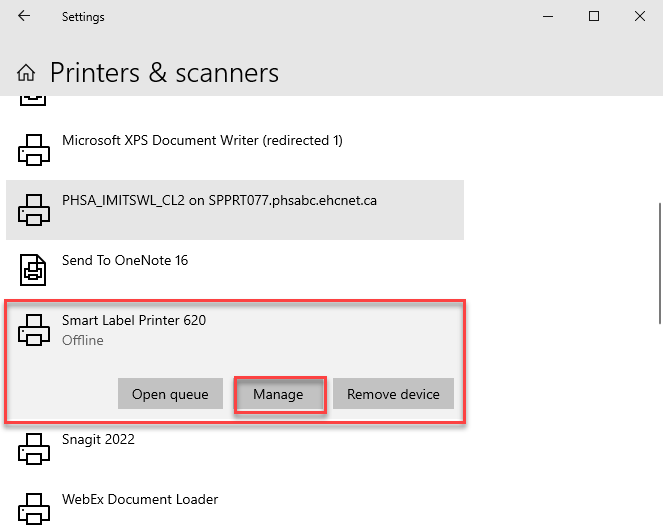Click the vertical scrollbar thumb
The height and width of the screenshot is (525, 663).
660,263
